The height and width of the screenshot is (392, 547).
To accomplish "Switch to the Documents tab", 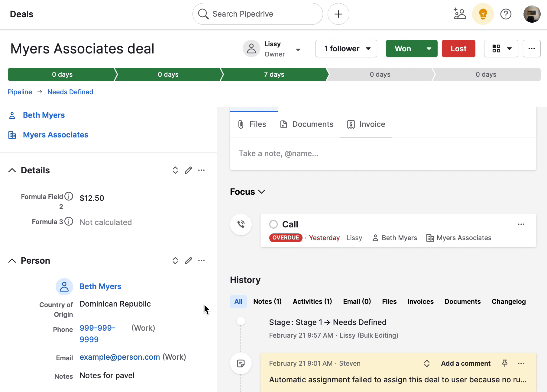I will (x=307, y=124).
